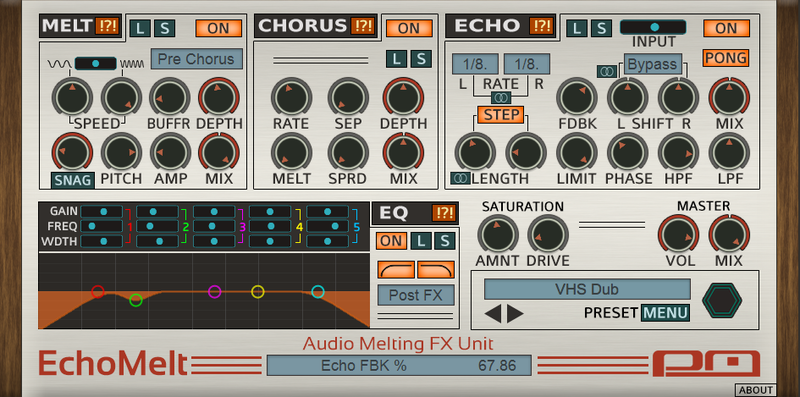Toggle the SNAG button in MELT
Screen dimensions: 800x397
[72, 180]
